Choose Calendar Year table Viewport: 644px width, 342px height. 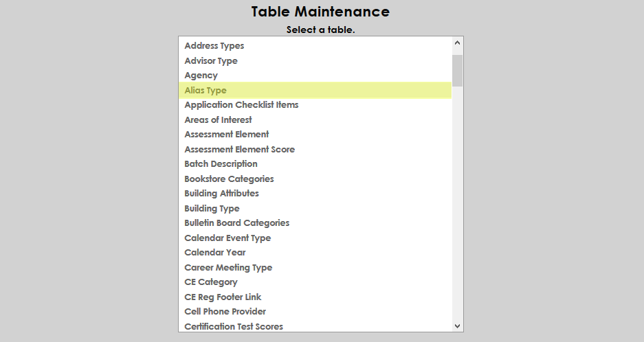pos(214,253)
